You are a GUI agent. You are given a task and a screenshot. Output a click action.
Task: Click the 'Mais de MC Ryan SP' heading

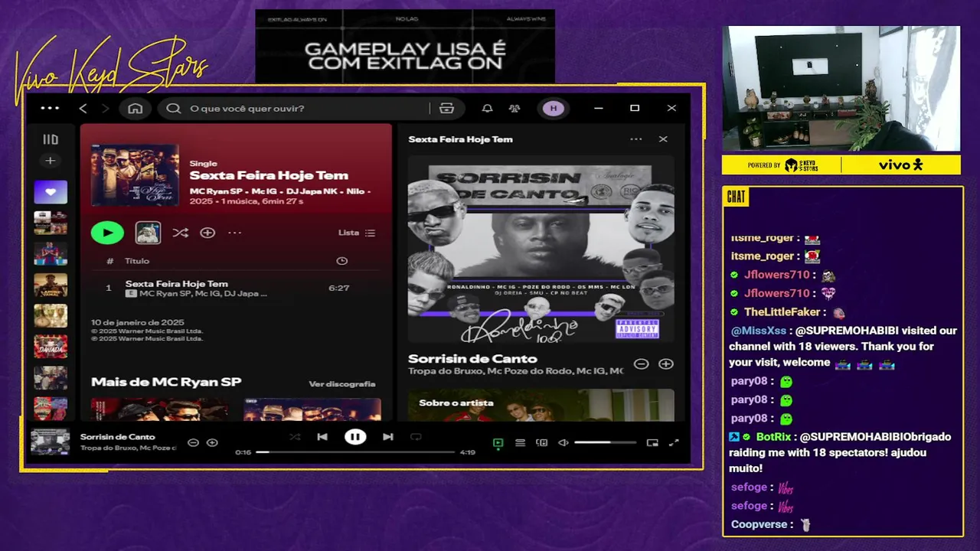click(166, 382)
